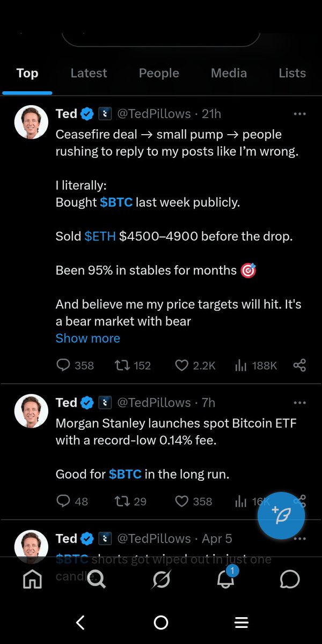Open more options on Morgan Stanley post
This screenshot has height=644, width=322.
(299, 402)
